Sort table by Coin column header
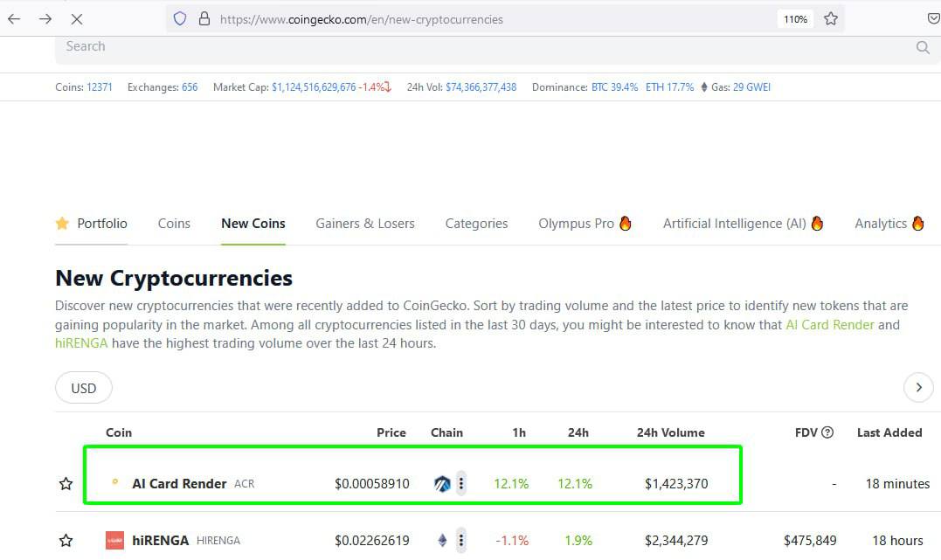Screen dimensions: 941x560 (119, 432)
